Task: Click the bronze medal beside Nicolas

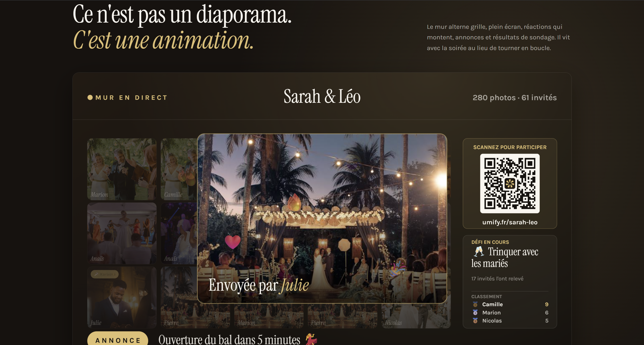Action: [x=475, y=320]
